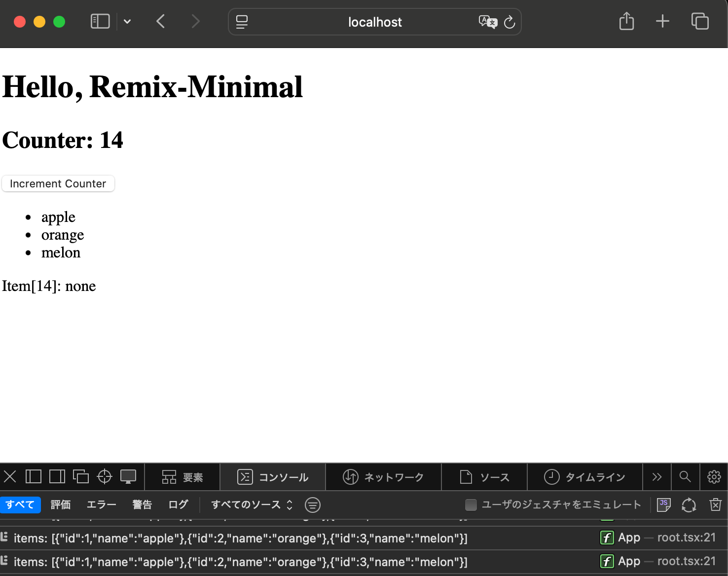Open the すべてのソース dropdown
Image resolution: width=728 pixels, height=576 pixels.
[252, 504]
